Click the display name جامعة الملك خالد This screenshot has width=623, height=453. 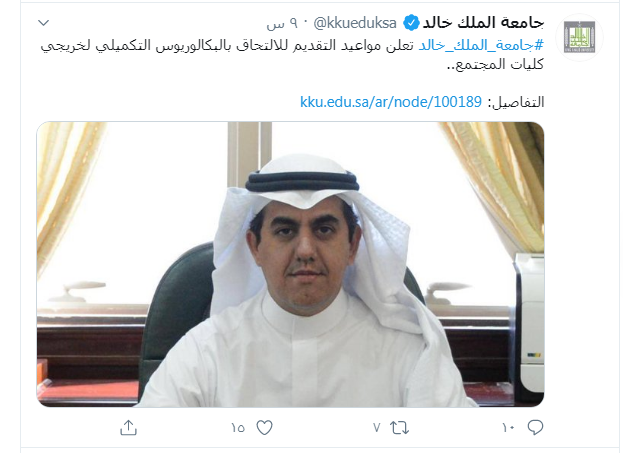(x=483, y=23)
